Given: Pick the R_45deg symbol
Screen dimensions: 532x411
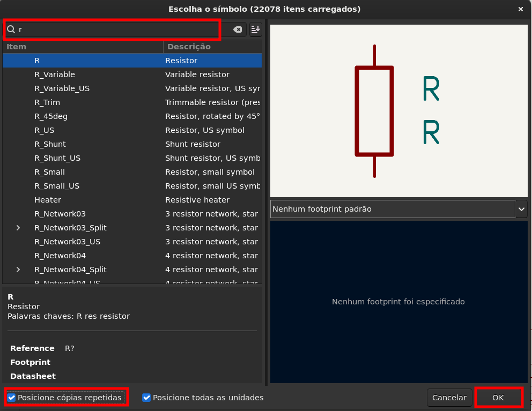Looking at the screenshot, I should pyautogui.click(x=51, y=116).
